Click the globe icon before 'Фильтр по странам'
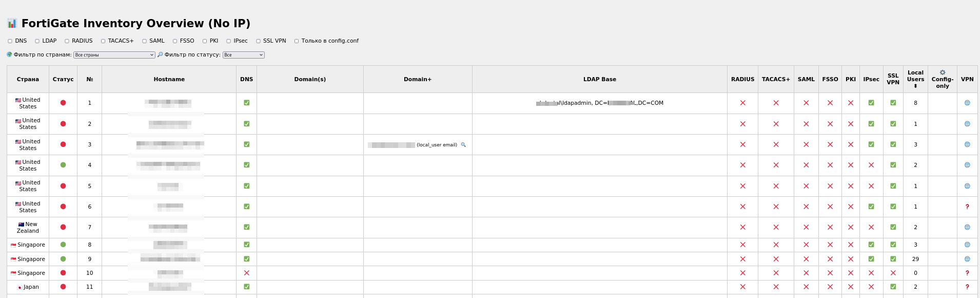 [9, 54]
